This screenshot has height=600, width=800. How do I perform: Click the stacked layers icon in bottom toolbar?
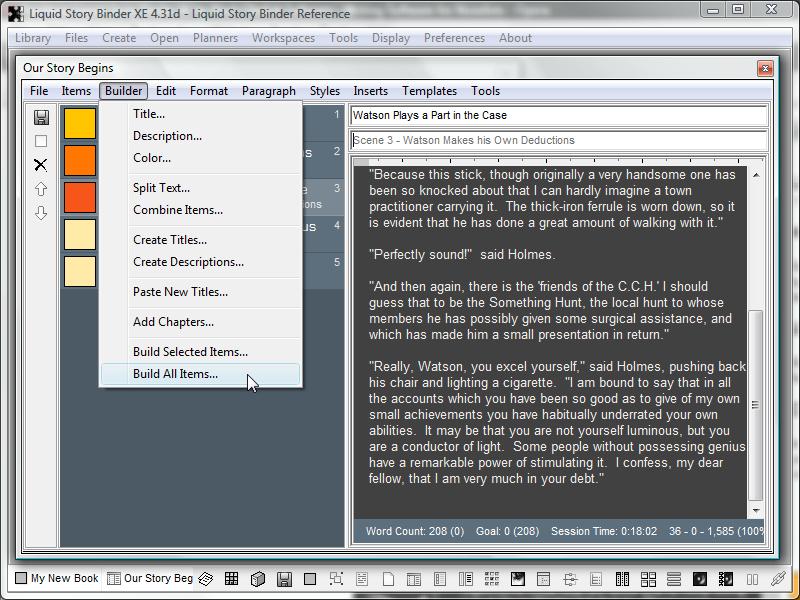point(206,579)
